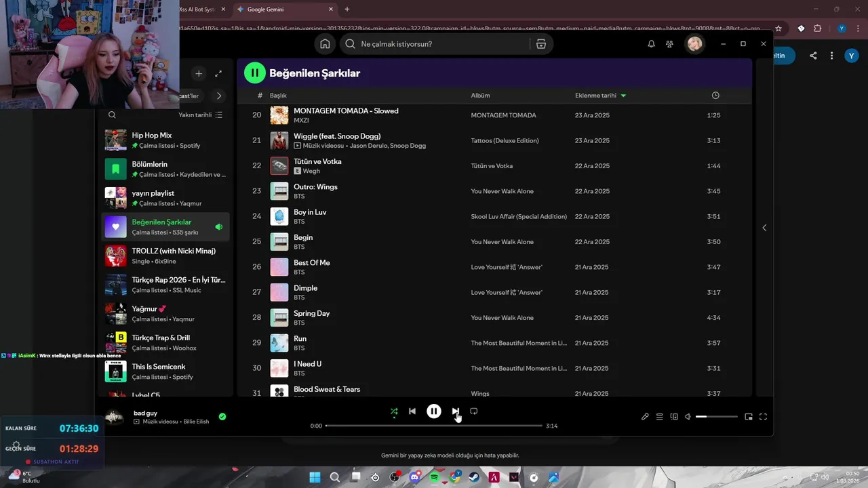
Task: Select the Tütün ve Votka song title
Action: coord(317,161)
